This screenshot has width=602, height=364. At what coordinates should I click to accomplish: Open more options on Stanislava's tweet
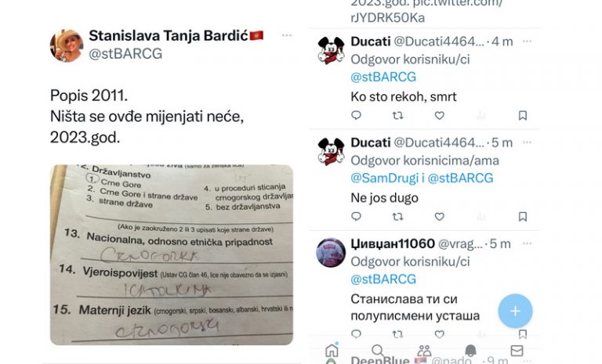tap(287, 36)
